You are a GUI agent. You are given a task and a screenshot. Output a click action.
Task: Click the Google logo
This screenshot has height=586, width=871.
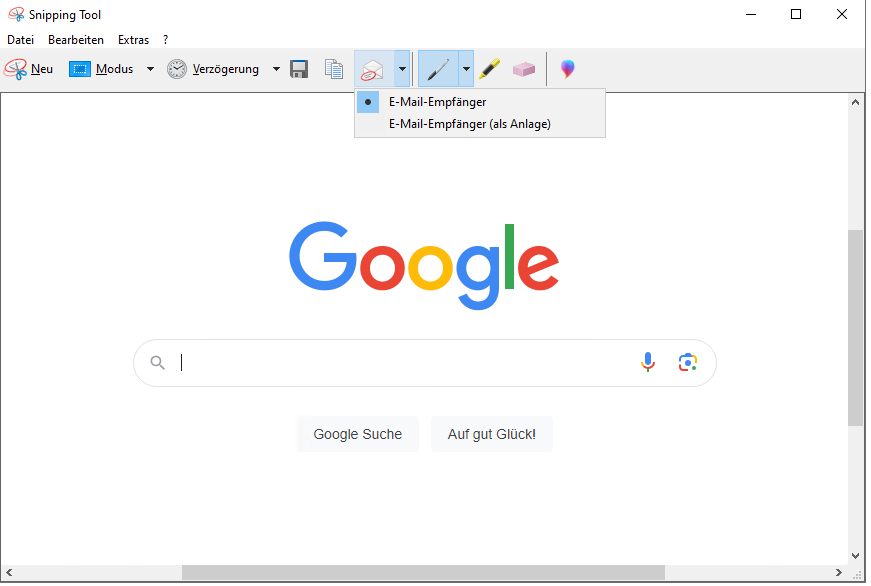coord(424,265)
